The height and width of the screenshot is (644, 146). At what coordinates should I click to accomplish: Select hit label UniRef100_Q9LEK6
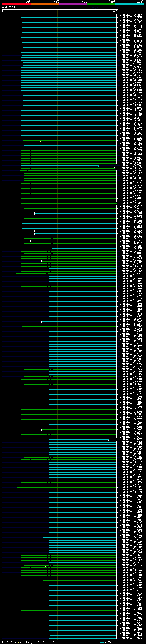pos(131,487)
